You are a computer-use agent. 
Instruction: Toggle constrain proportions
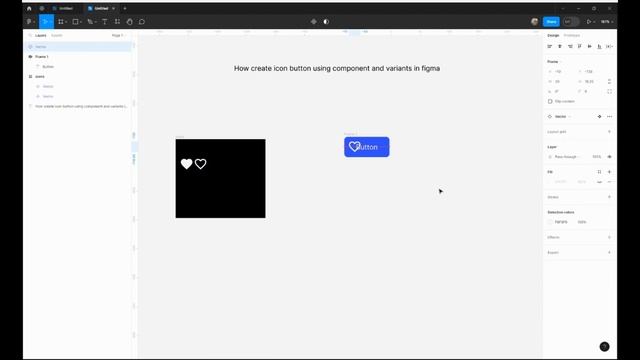click(x=609, y=82)
